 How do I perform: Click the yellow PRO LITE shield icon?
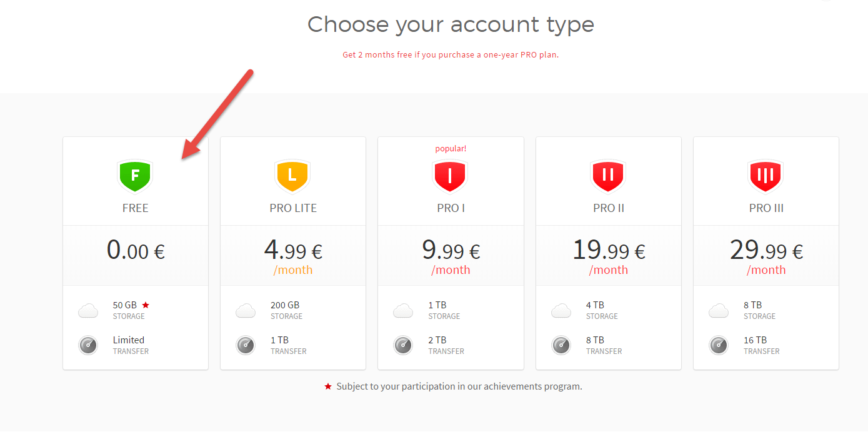[x=292, y=176]
